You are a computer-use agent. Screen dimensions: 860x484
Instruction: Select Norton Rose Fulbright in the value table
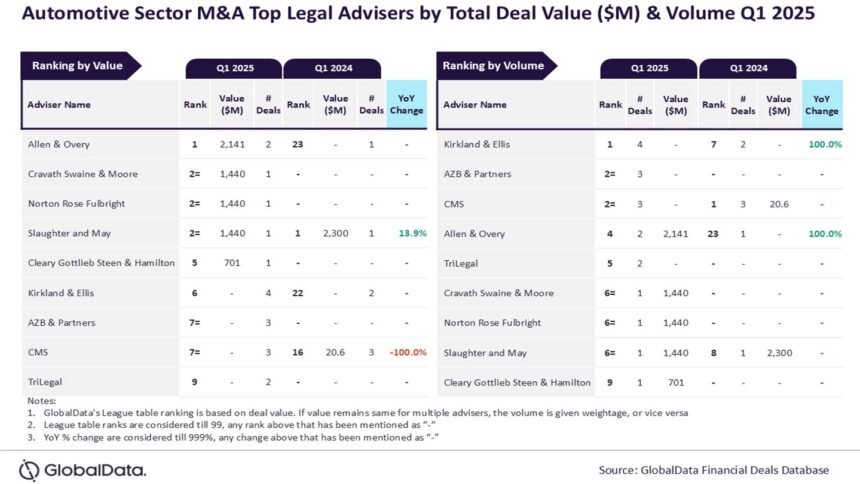pos(76,204)
